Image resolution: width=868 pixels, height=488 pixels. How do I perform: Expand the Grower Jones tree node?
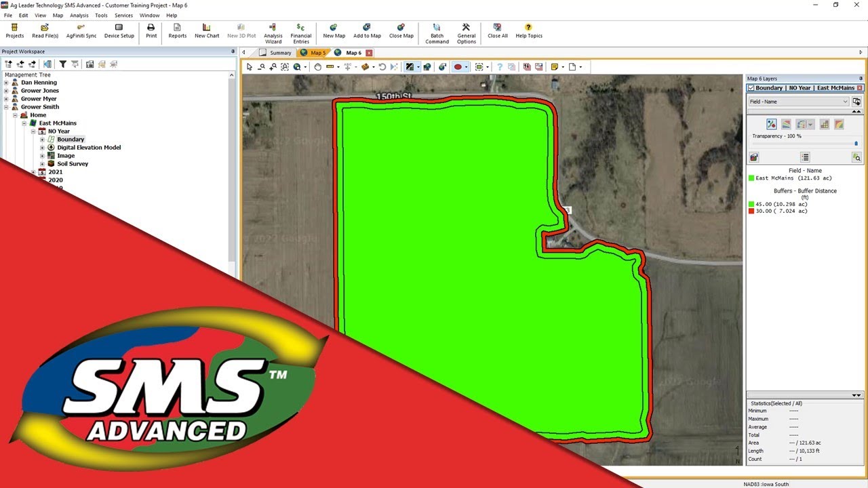(x=7, y=91)
